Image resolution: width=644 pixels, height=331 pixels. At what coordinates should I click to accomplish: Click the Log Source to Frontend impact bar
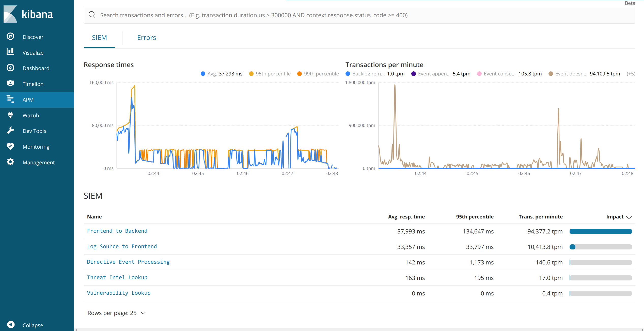click(x=600, y=247)
